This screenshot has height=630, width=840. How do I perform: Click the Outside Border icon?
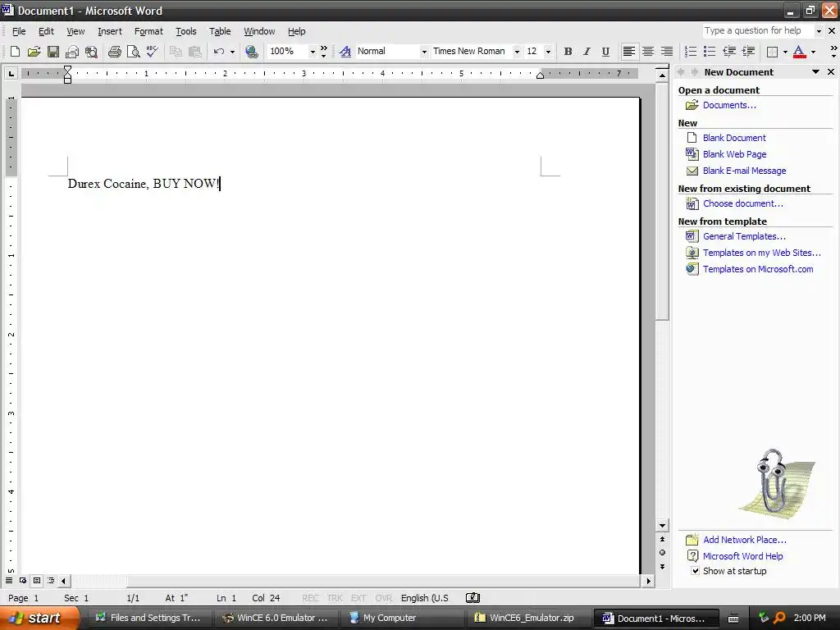pos(773,52)
